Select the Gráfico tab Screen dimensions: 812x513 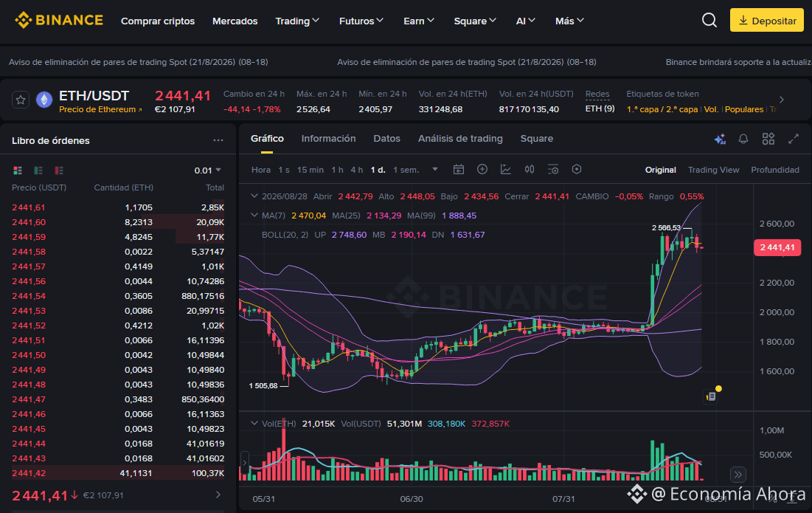267,138
